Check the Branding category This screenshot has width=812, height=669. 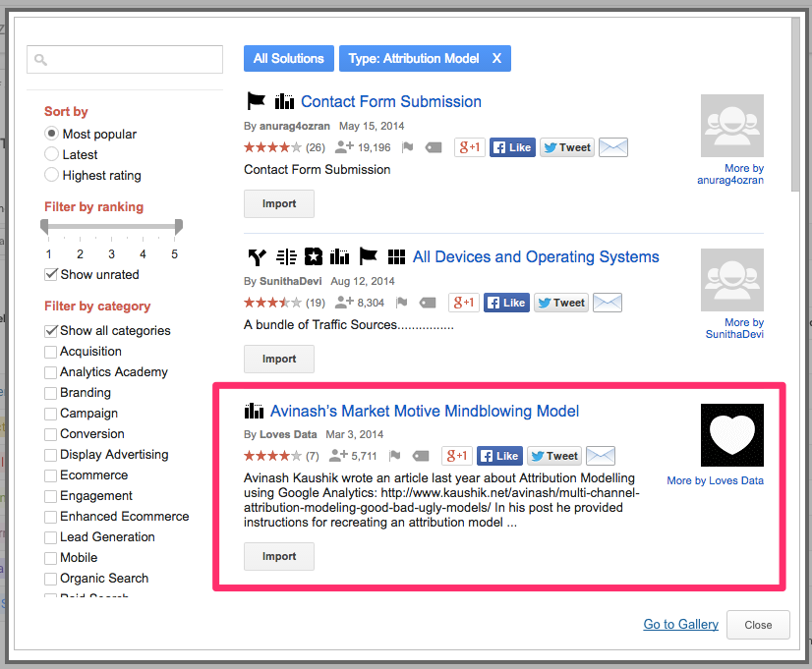pos(50,393)
